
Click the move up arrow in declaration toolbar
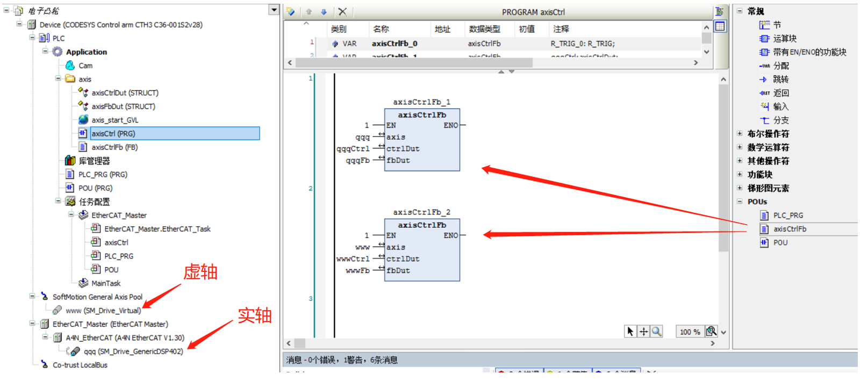pyautogui.click(x=309, y=12)
